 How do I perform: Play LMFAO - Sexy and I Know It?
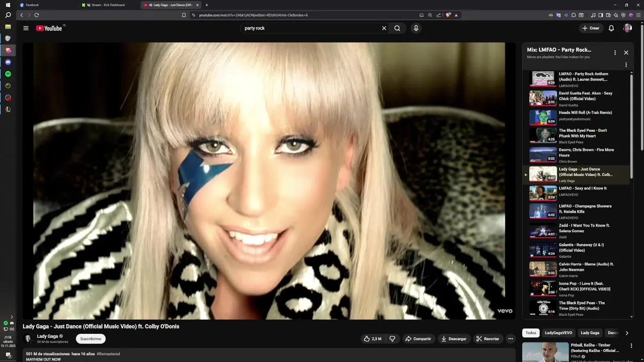576,193
